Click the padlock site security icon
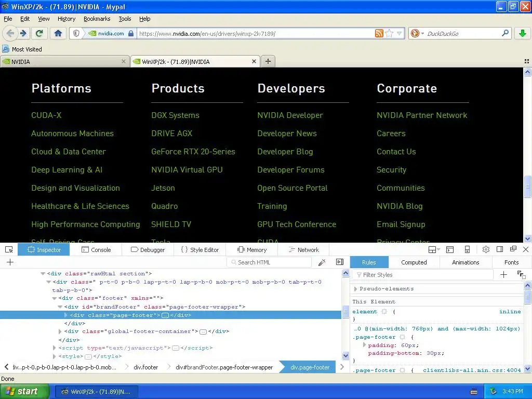This screenshot has width=532, height=399. [x=131, y=33]
